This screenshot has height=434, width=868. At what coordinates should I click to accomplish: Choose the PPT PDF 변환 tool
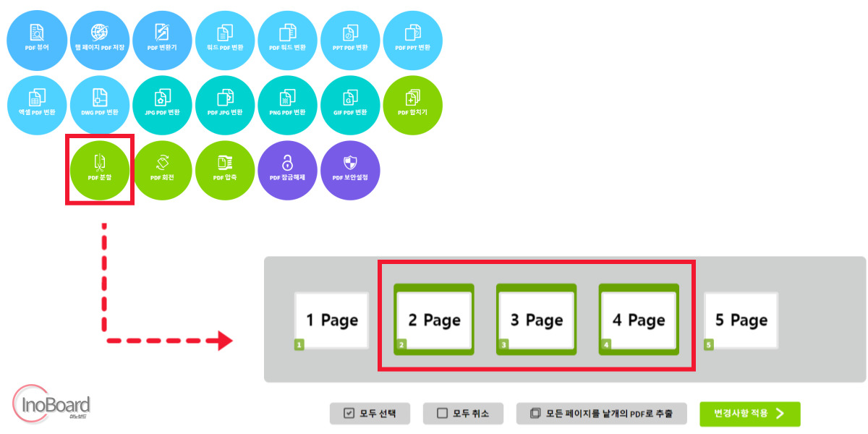350,41
